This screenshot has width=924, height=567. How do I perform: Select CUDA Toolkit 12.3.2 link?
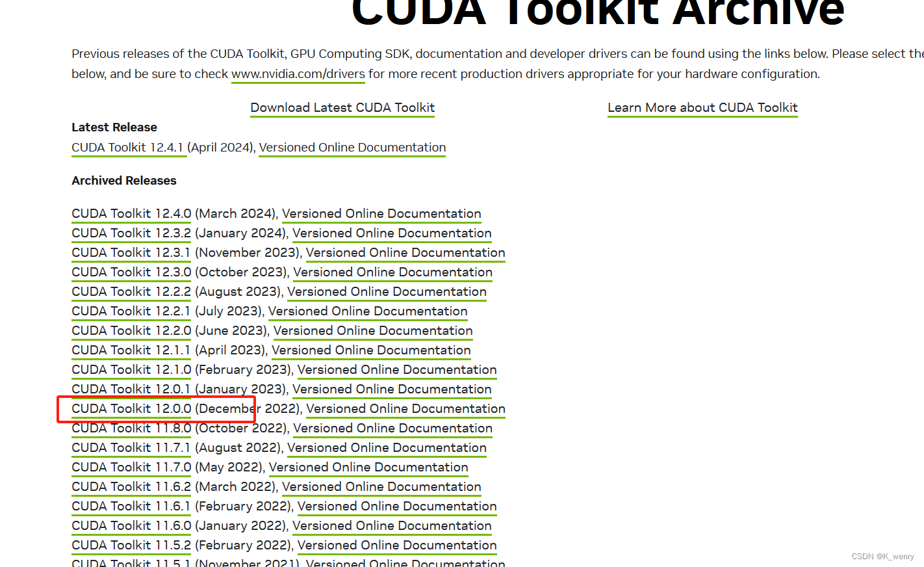coord(131,233)
